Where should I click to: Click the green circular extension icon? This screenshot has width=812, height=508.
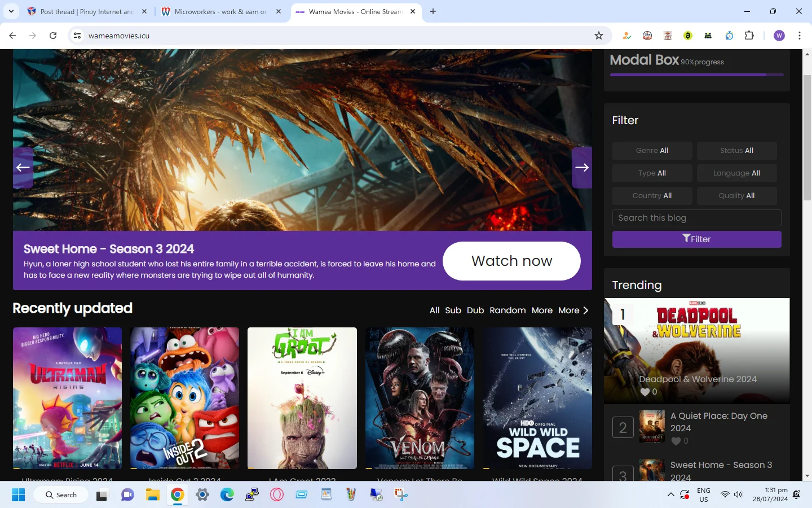688,36
